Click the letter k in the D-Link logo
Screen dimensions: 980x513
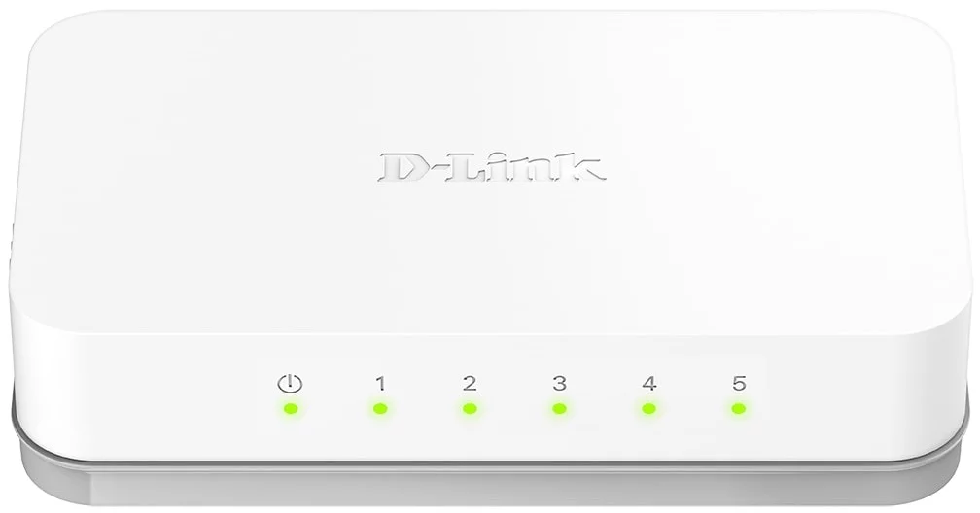click(580, 168)
